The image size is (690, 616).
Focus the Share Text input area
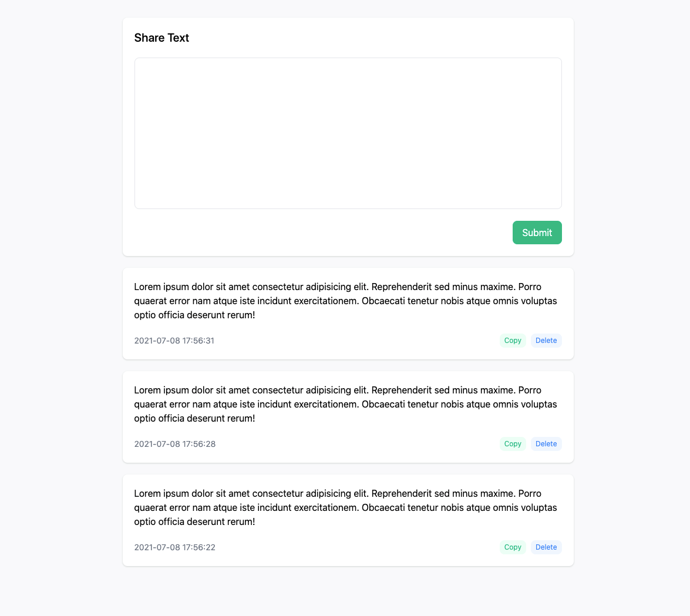pos(348,133)
